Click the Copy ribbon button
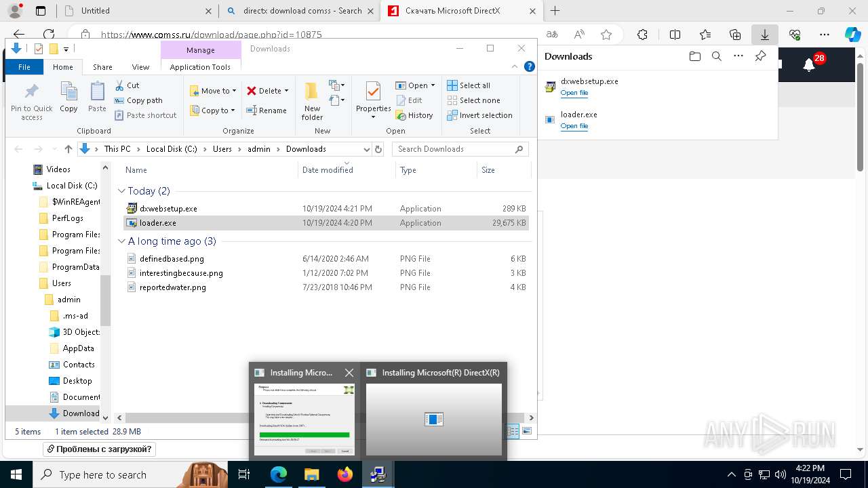868x488 pixels. click(68, 97)
